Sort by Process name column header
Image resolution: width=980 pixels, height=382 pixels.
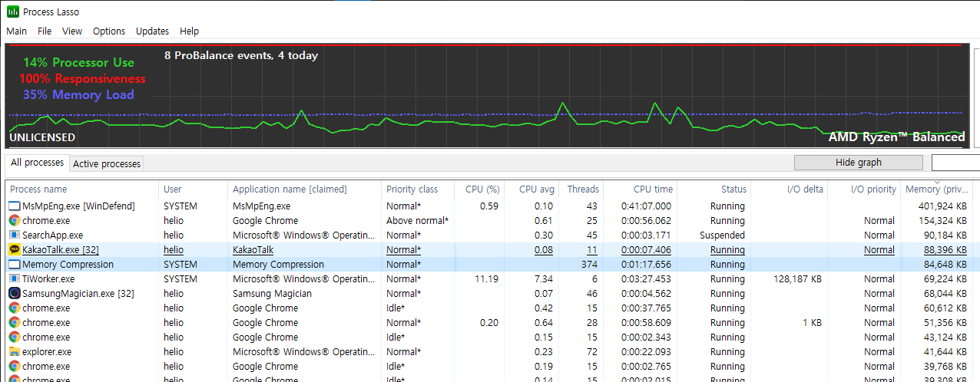pyautogui.click(x=82, y=189)
